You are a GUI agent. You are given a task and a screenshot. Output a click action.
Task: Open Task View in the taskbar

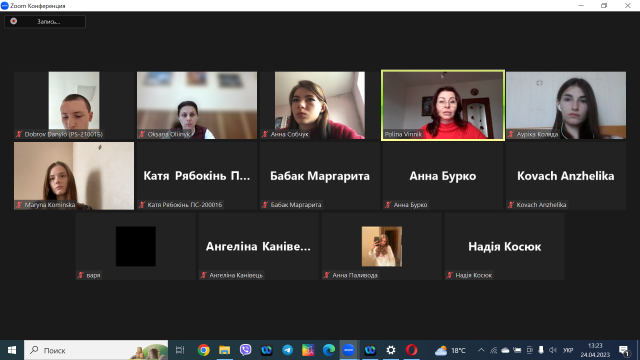coord(180,350)
